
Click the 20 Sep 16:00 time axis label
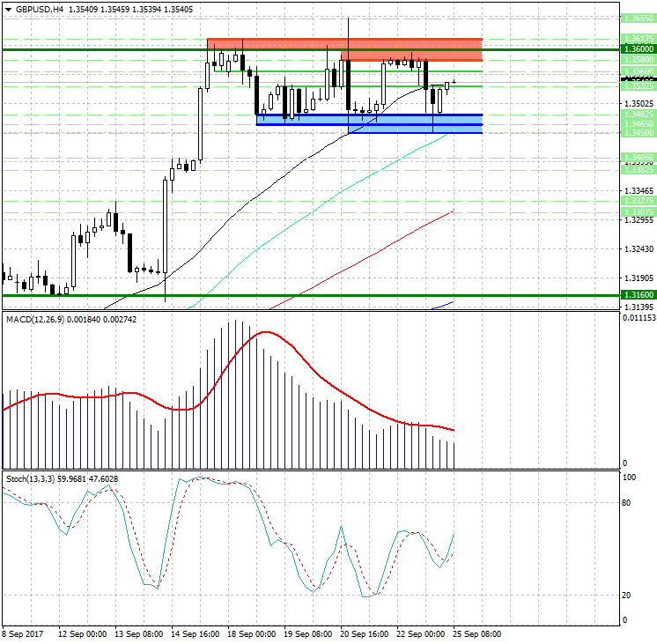365,633
